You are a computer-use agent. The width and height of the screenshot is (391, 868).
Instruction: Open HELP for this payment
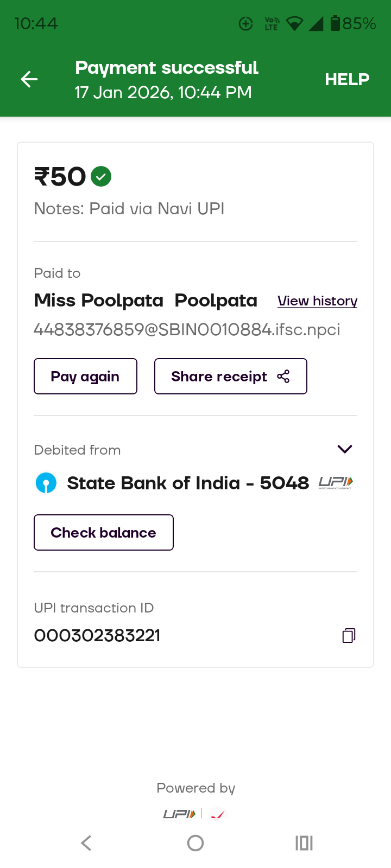(x=347, y=80)
